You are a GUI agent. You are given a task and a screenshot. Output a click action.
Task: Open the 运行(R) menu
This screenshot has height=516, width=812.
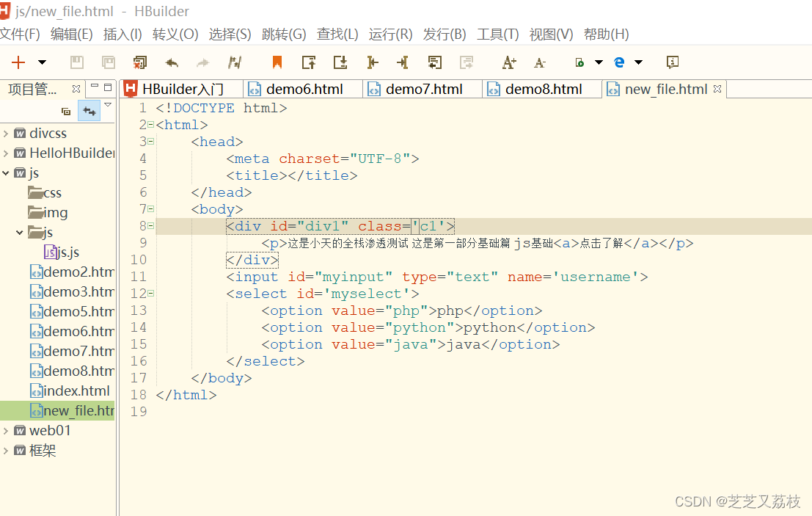point(390,34)
